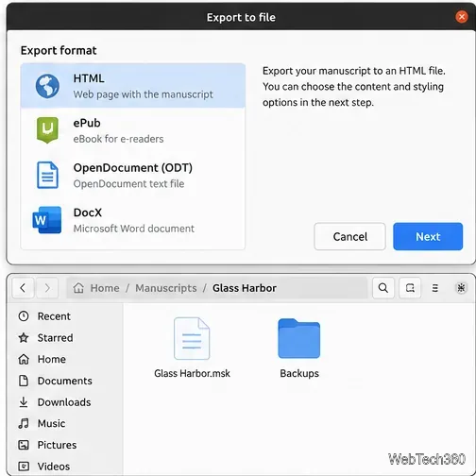Click the Downloads arrow icon

point(24,402)
